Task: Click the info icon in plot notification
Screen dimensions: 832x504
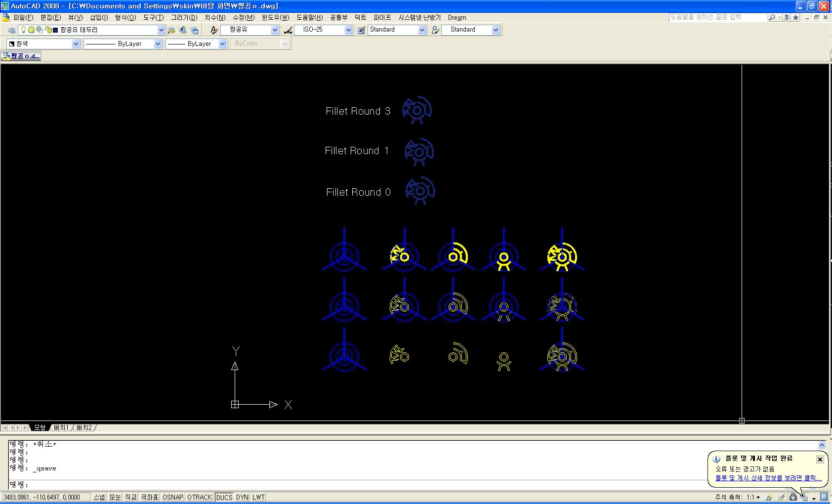Action: tap(717, 459)
